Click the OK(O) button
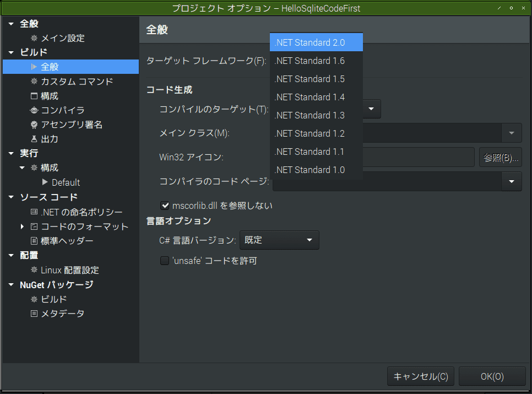Viewport: 532px width, 394px height. click(x=492, y=376)
